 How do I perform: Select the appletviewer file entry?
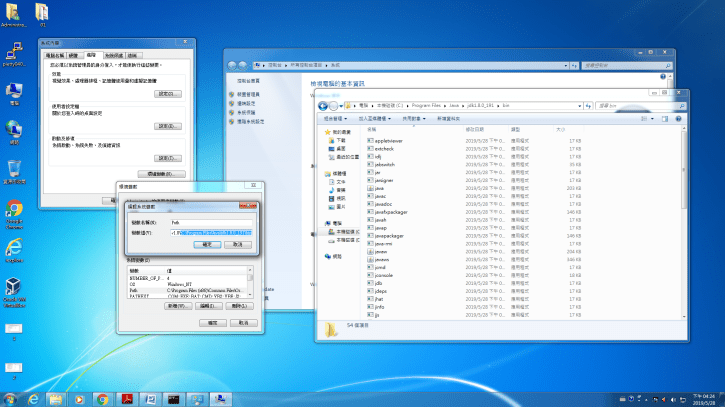click(388, 141)
